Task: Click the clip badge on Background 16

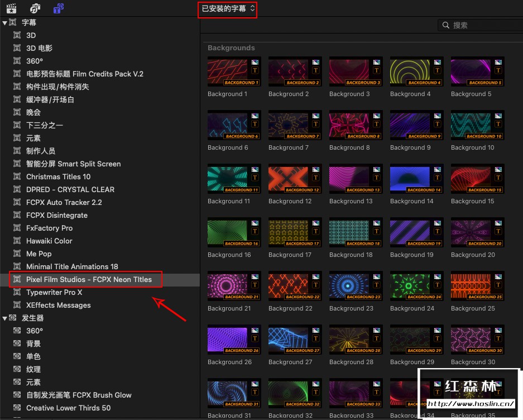Action: point(255,223)
